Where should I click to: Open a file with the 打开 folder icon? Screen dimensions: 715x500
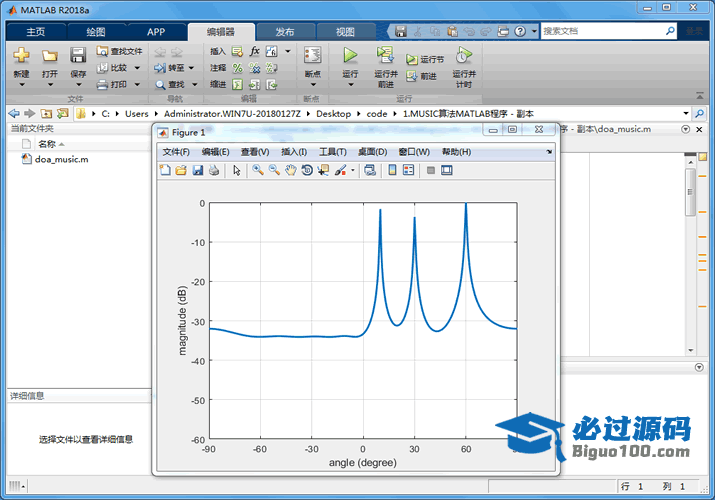49,56
